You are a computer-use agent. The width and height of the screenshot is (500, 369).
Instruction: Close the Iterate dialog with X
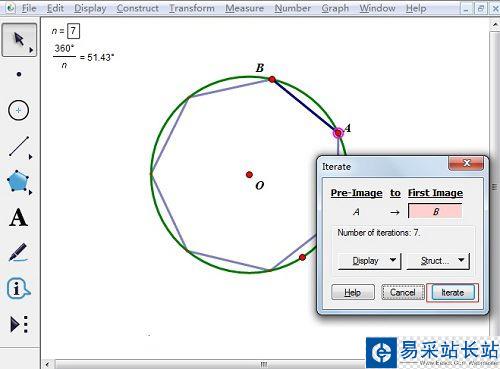tap(466, 163)
